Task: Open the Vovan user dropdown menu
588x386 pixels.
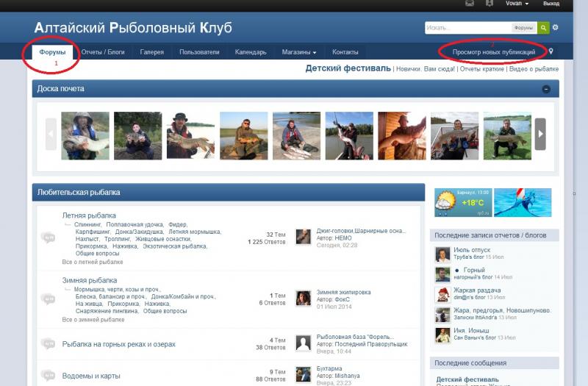Action: [517, 4]
